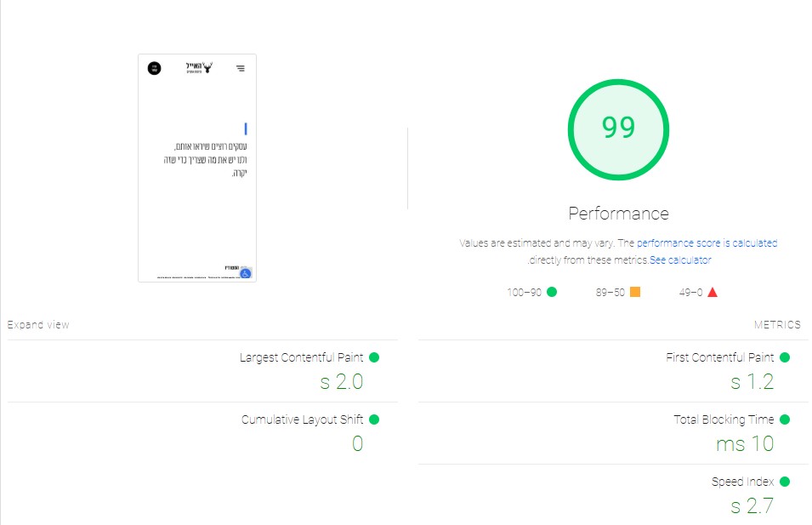Click the green status dot beside First Contentful Paint
812x525 pixels.
(787, 357)
